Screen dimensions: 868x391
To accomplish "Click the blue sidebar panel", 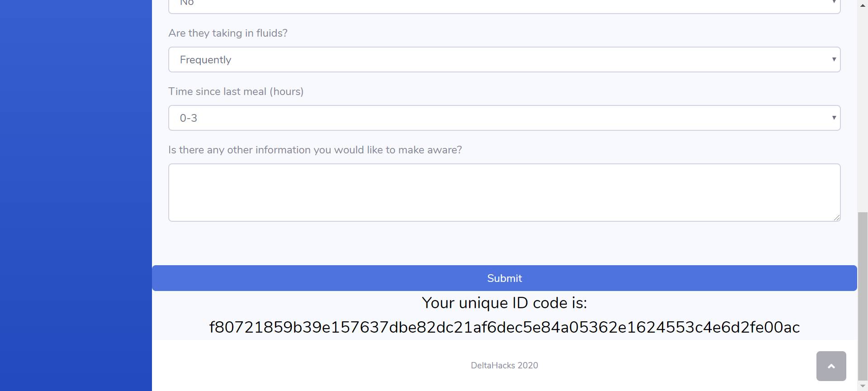I will tap(76, 195).
